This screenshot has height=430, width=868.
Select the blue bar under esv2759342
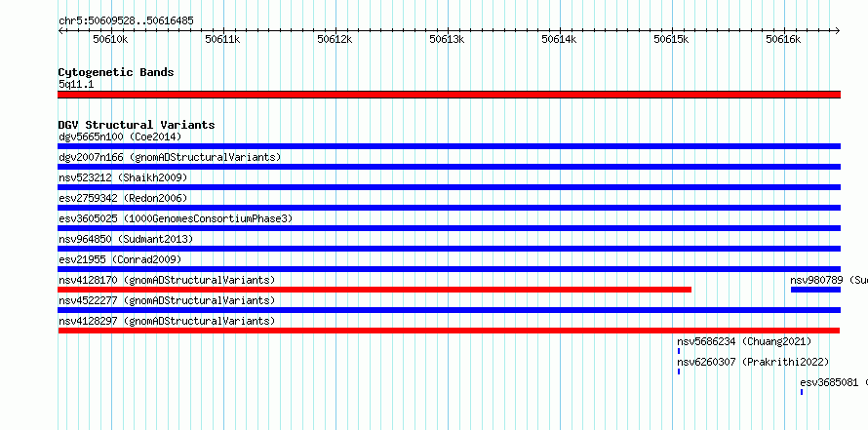449,208
